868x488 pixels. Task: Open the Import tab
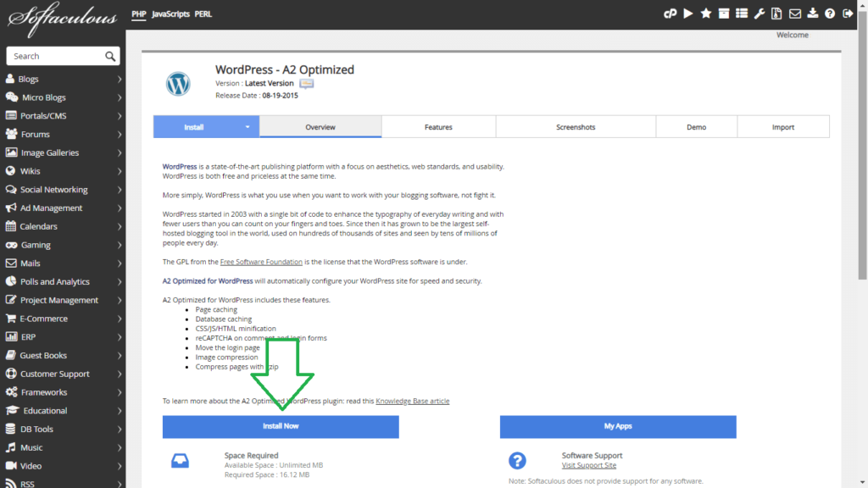pyautogui.click(x=783, y=127)
